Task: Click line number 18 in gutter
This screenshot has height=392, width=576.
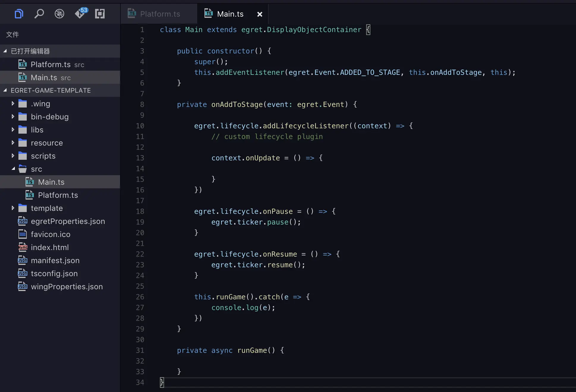Action: [140, 211]
